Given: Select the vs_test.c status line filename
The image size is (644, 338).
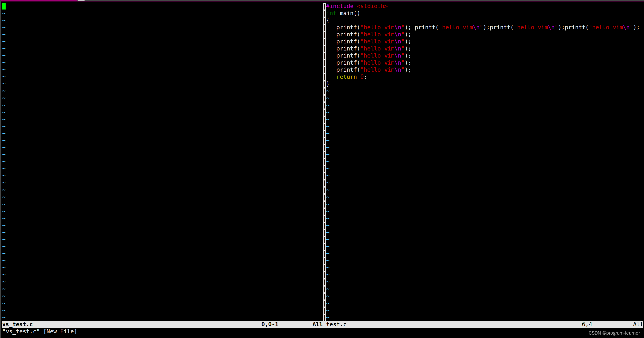Looking at the screenshot, I should 18,324.
